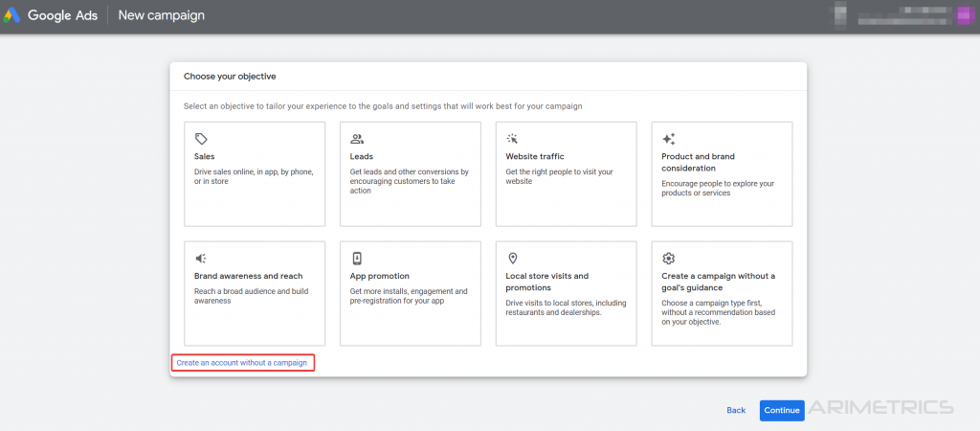The height and width of the screenshot is (431, 980).
Task: Pick Local store visits and promotions heading
Action: (x=547, y=282)
